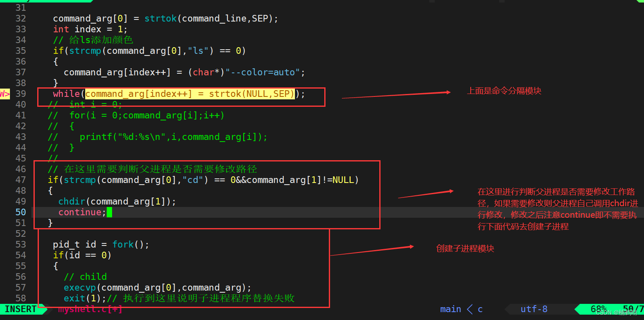Viewport: 644px width, 320px height.
Task: Click the commented for loop on line 41
Action: (136, 115)
